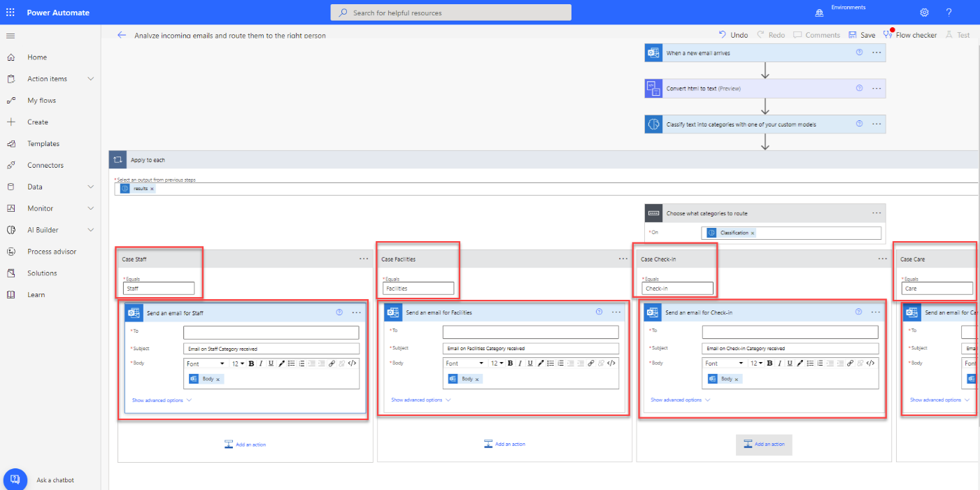Image resolution: width=980 pixels, height=490 pixels.
Task: Open the Flow checker
Action: (x=910, y=34)
